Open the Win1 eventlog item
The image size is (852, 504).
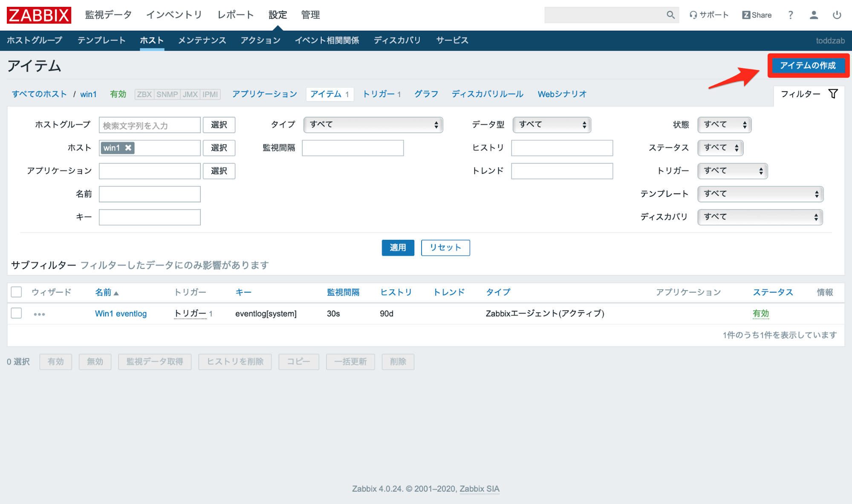pyautogui.click(x=121, y=314)
